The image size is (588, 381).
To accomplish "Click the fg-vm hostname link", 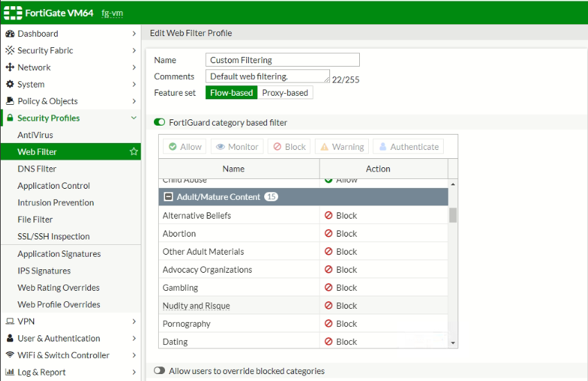I will tap(112, 13).
